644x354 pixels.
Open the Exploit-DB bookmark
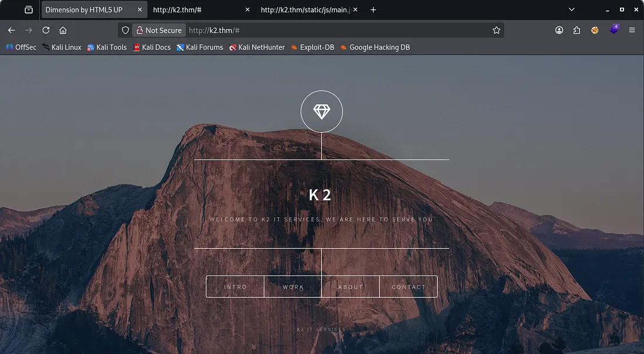[313, 47]
